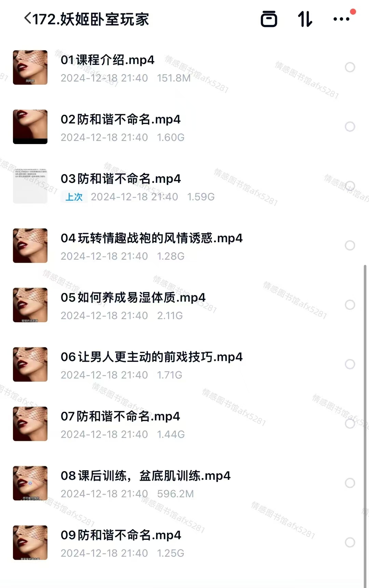369x588 pixels.
Task: Tap the 上次 tag on the 03 file
Action: point(74,197)
